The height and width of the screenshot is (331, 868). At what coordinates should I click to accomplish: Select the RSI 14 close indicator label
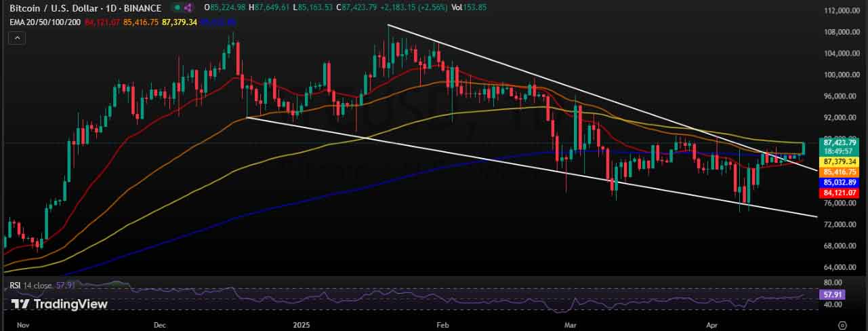point(31,286)
